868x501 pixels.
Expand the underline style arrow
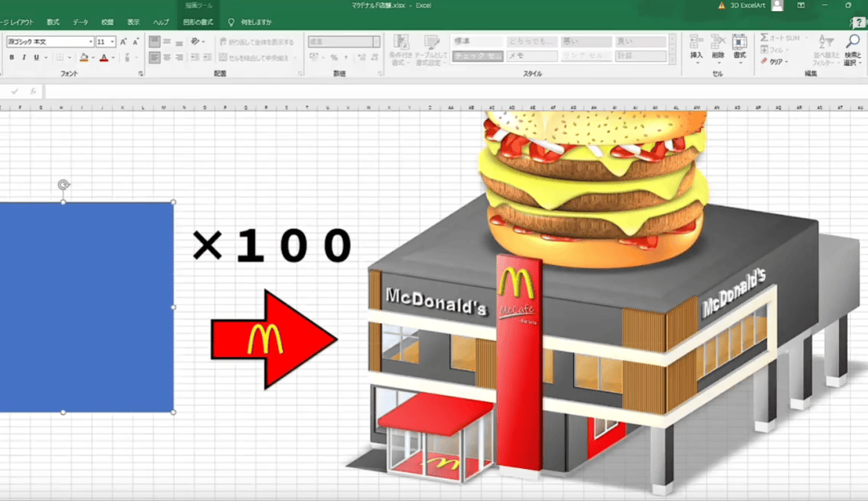coord(45,58)
